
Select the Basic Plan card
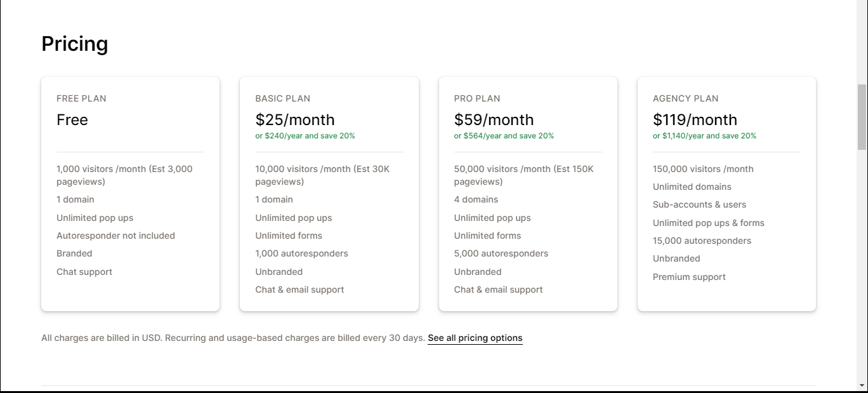click(329, 194)
